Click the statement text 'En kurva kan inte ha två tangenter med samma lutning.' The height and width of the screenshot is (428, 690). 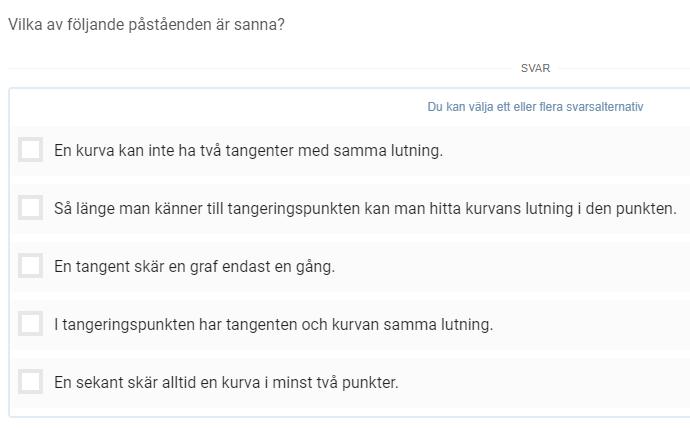pyautogui.click(x=248, y=151)
